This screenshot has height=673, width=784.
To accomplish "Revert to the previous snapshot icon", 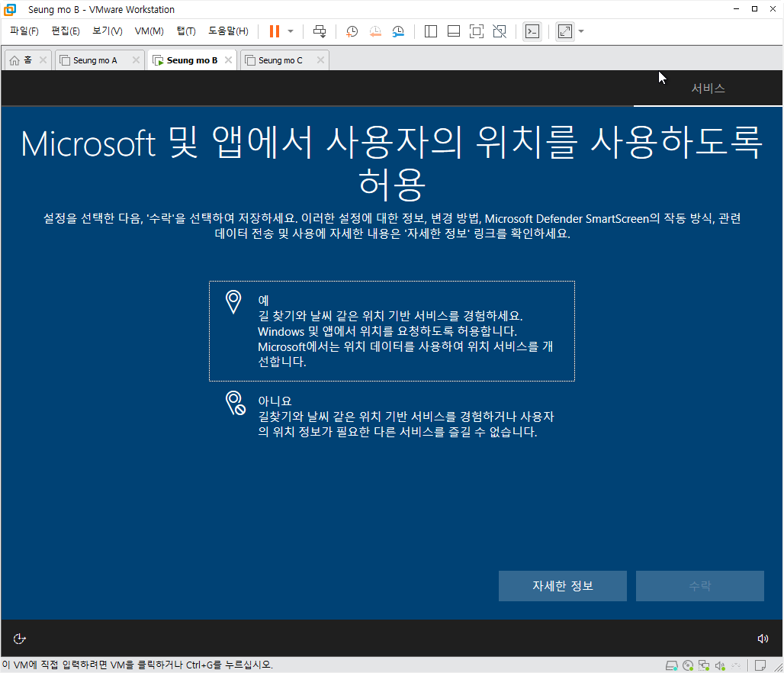I will (x=375, y=31).
